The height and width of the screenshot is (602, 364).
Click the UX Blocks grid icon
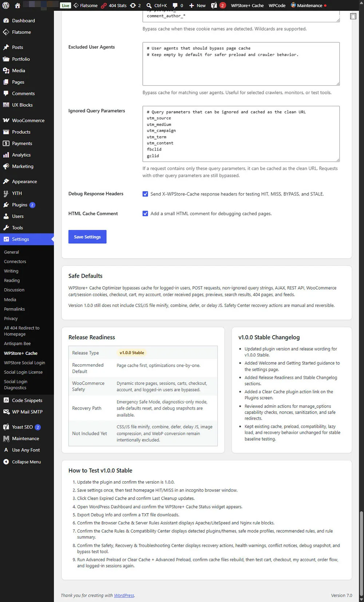pyautogui.click(x=6, y=105)
